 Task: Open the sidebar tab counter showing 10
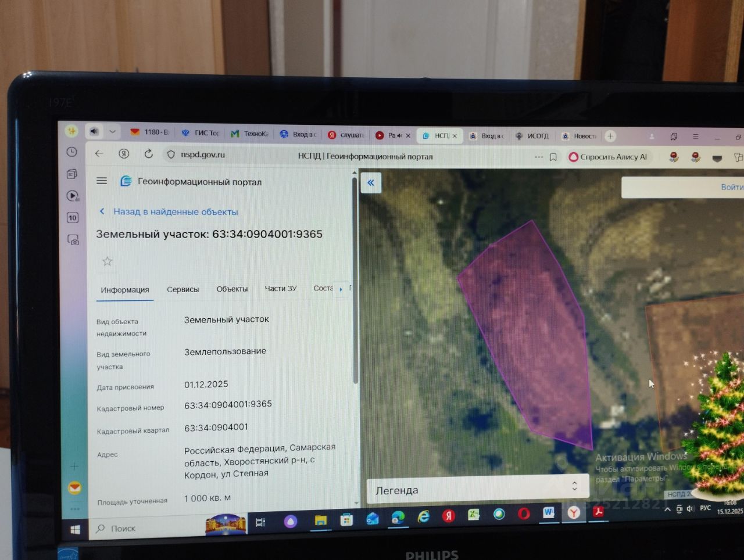coord(73,218)
